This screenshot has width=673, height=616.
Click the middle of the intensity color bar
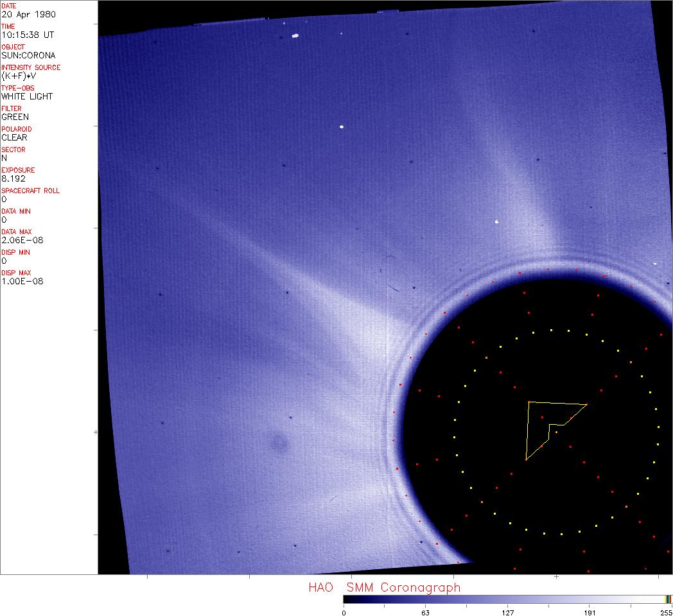click(x=507, y=599)
